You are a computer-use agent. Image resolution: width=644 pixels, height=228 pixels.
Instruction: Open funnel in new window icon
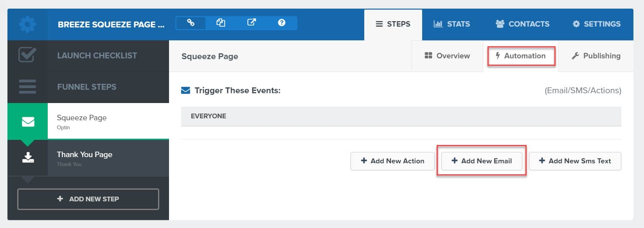tap(251, 23)
